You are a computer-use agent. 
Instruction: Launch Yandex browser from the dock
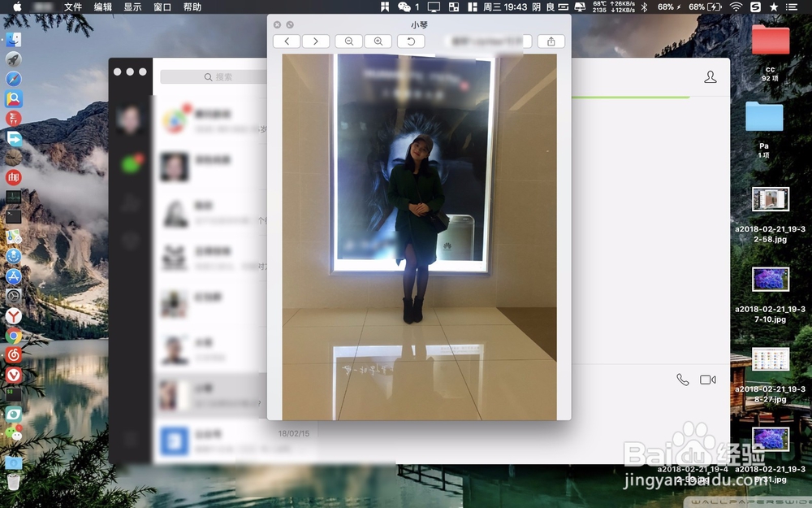click(x=14, y=315)
